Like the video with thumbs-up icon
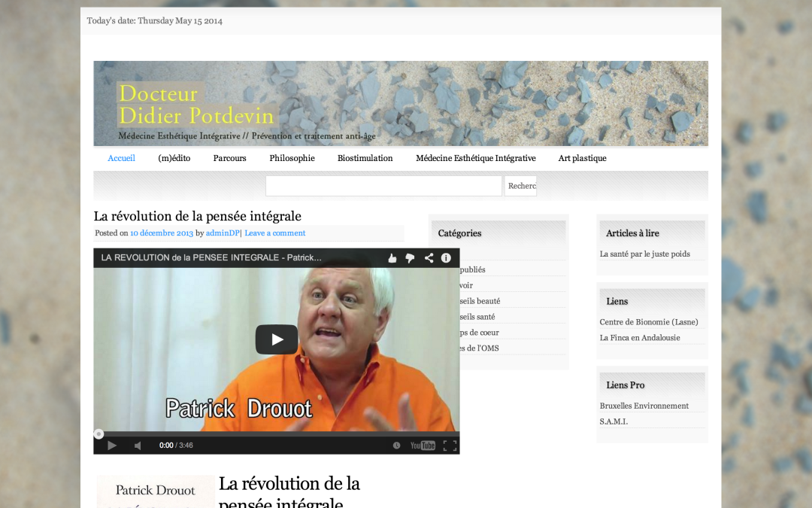The width and height of the screenshot is (812, 508). (x=392, y=258)
